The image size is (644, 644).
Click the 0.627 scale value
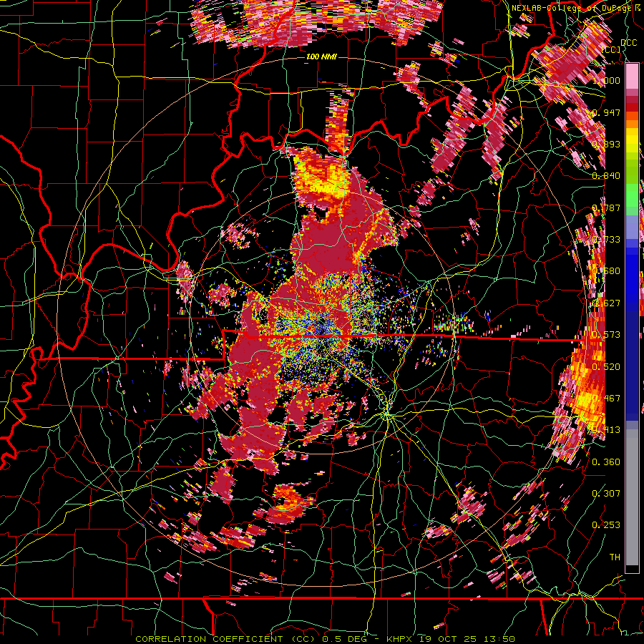[x=606, y=303]
